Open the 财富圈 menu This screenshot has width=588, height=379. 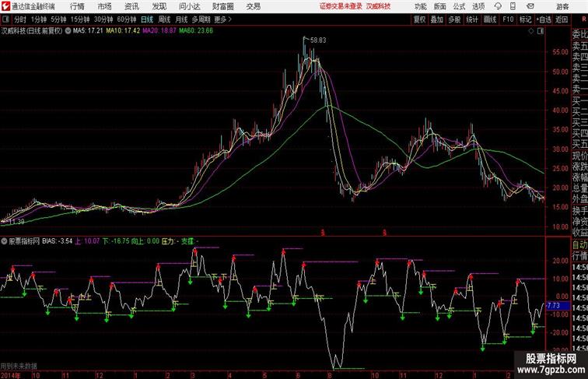click(x=222, y=6)
